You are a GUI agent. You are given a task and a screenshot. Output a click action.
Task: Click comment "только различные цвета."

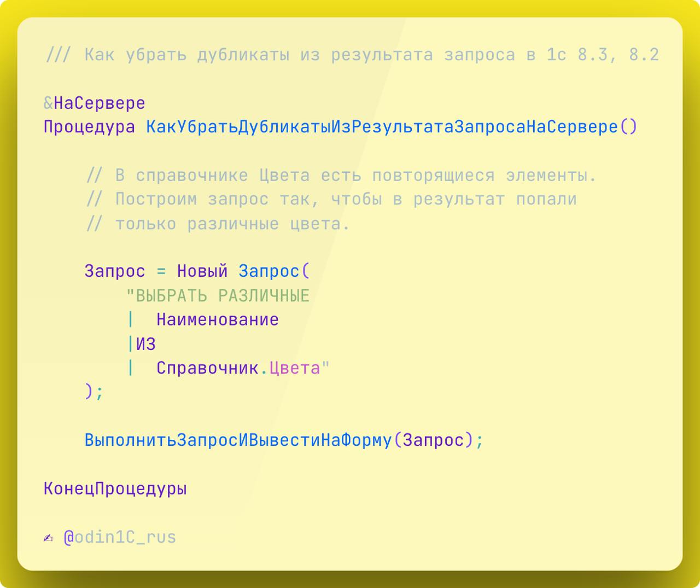pyautogui.click(x=218, y=224)
